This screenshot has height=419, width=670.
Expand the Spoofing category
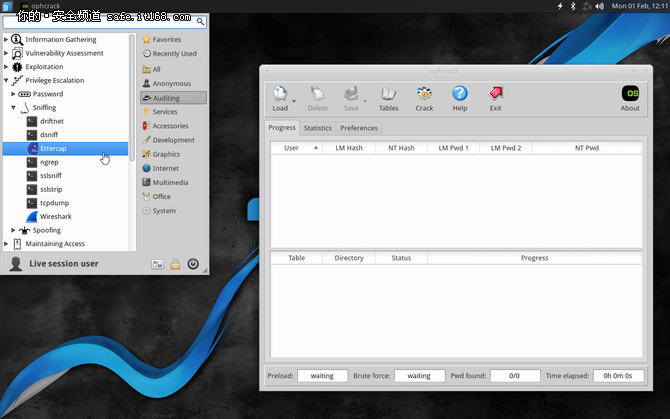tap(13, 230)
